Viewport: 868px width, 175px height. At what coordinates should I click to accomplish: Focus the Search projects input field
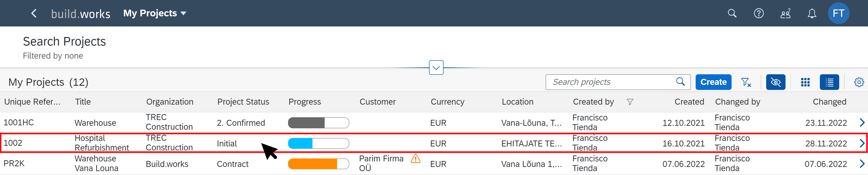coord(613,82)
